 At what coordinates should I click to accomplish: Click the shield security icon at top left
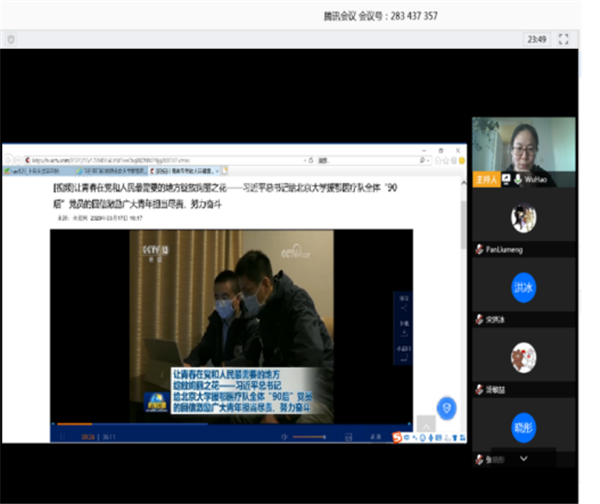(10, 39)
